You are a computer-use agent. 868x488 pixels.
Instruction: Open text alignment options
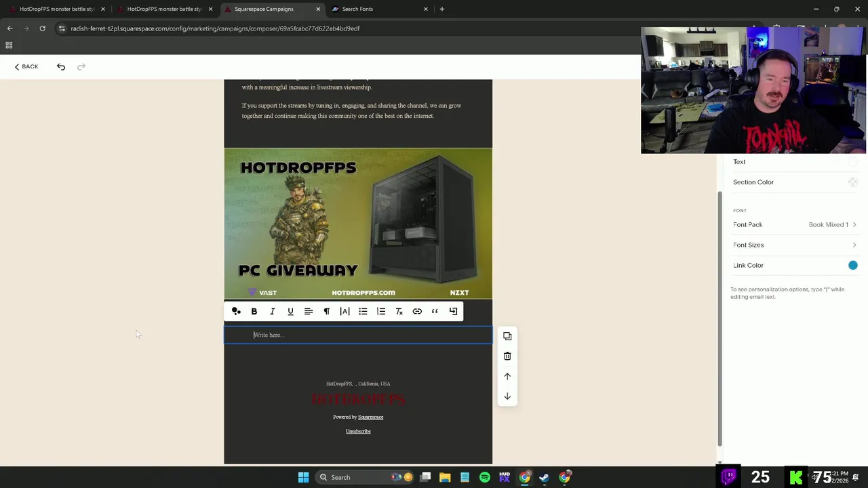(309, 311)
